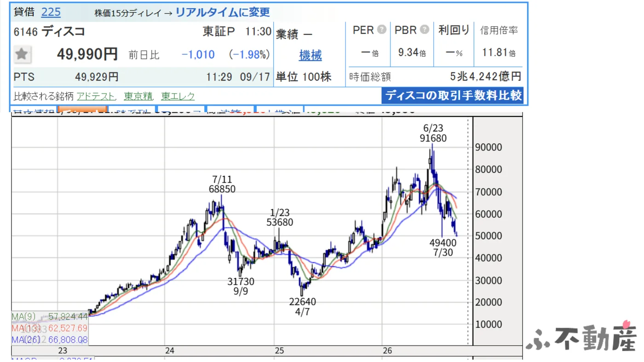Click the 単位 100株 text

coord(304,77)
